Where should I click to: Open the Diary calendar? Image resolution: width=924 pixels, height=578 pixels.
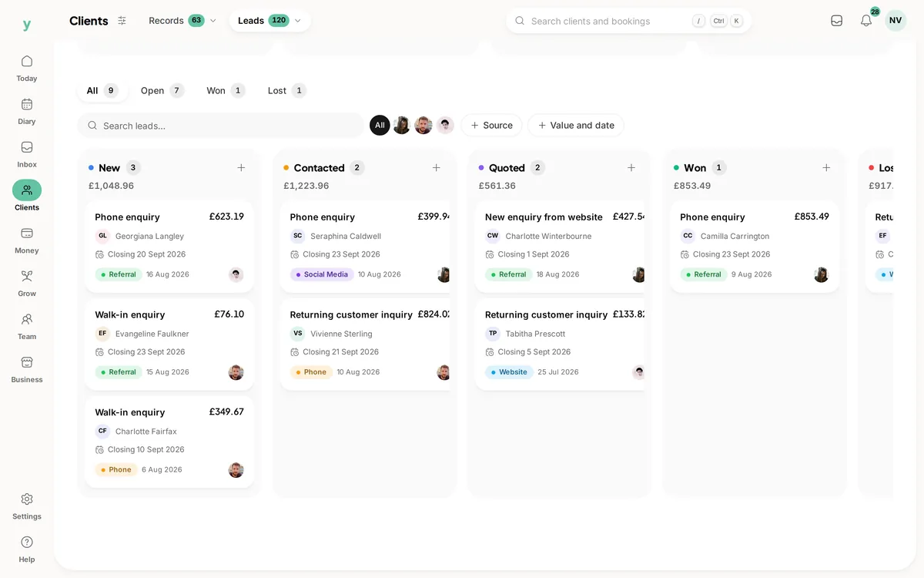(27, 111)
